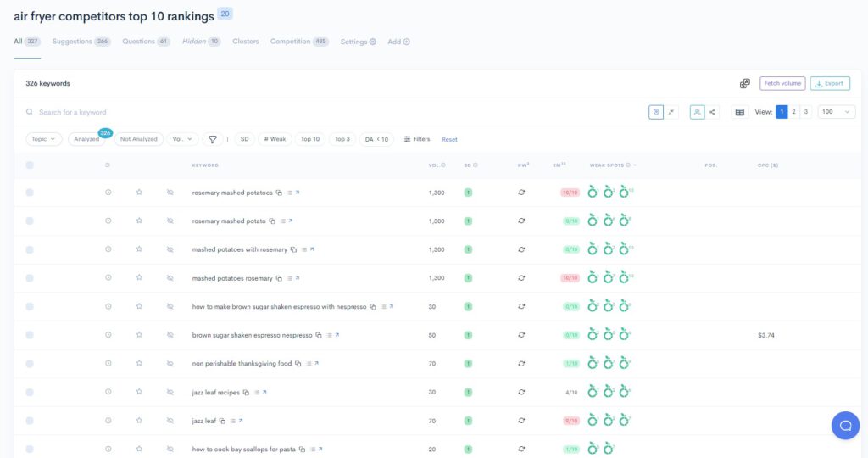Hide the 'mashed potatoes rosemary' keyword
This screenshot has height=458, width=868.
pos(170,278)
